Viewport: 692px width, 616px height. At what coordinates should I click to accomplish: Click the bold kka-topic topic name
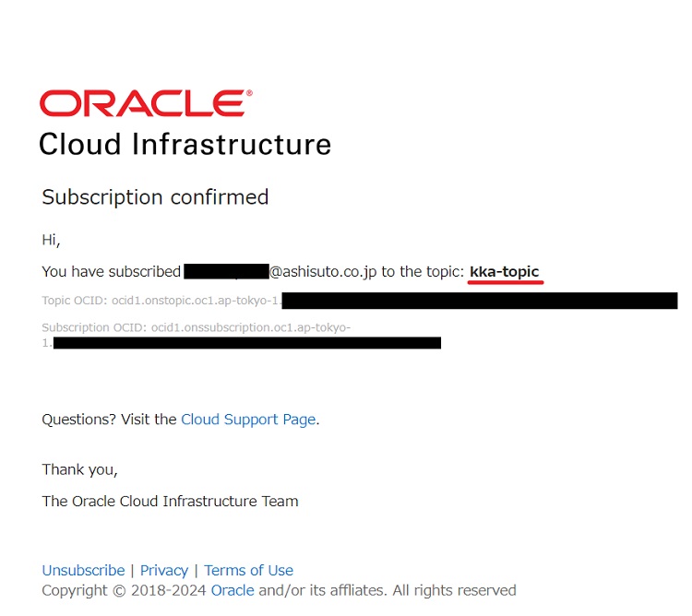(x=505, y=272)
